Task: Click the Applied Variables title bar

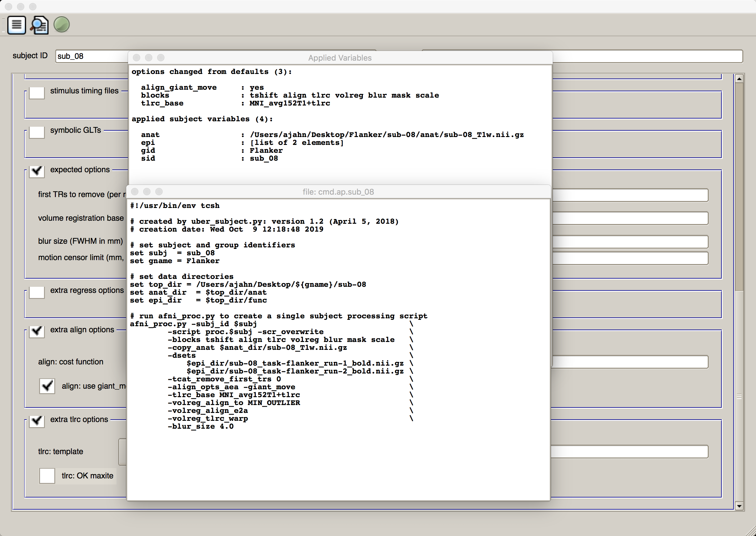Action: [x=340, y=58]
